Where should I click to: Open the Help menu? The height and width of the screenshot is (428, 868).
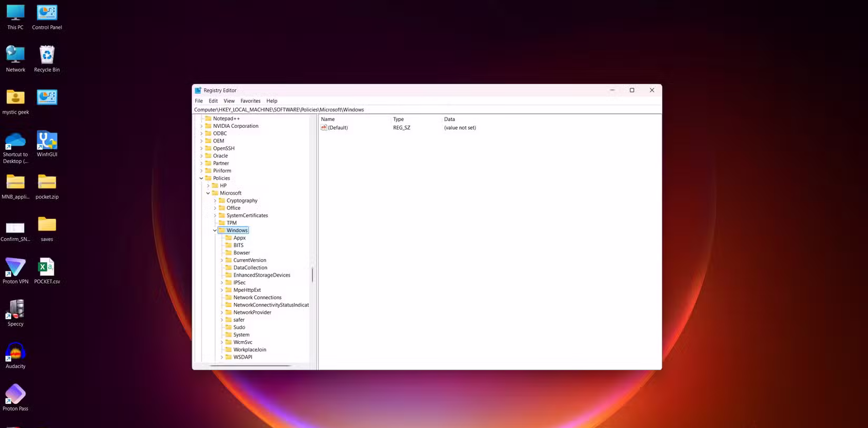pos(271,101)
